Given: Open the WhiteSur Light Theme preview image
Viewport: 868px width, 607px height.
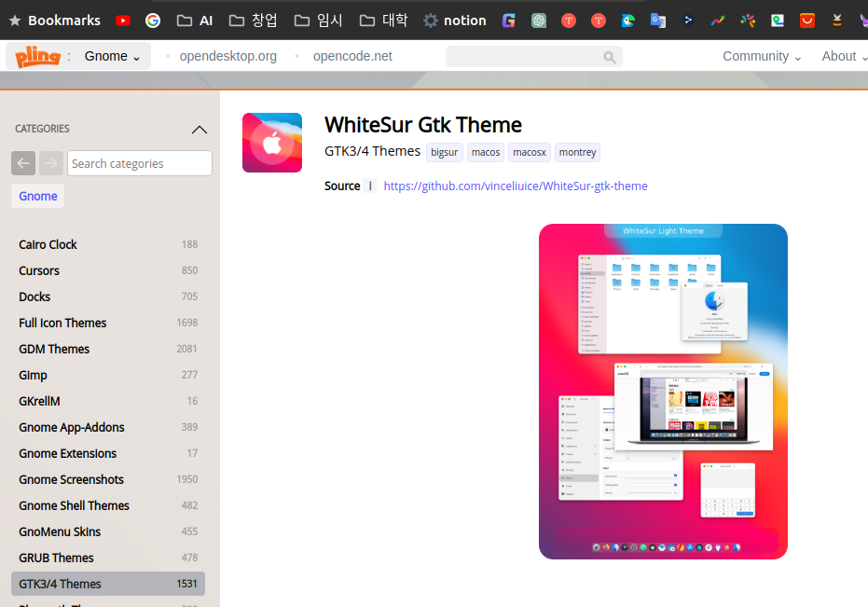Looking at the screenshot, I should tap(663, 392).
